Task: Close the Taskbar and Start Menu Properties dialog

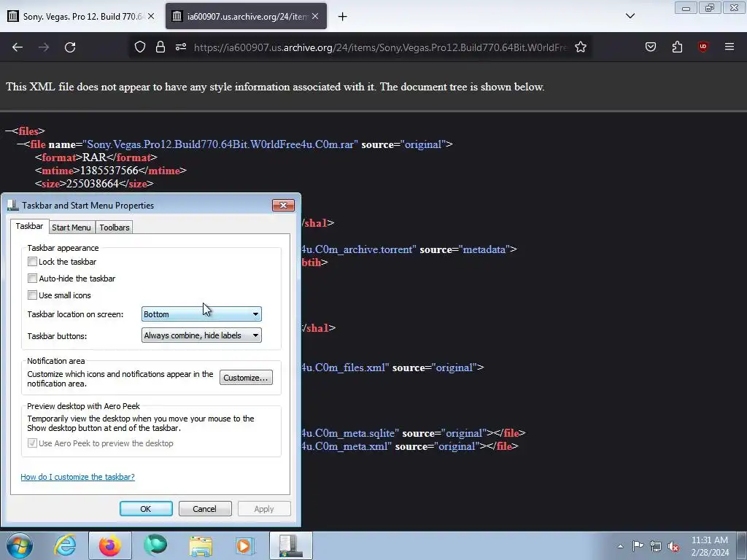Action: 284,205
